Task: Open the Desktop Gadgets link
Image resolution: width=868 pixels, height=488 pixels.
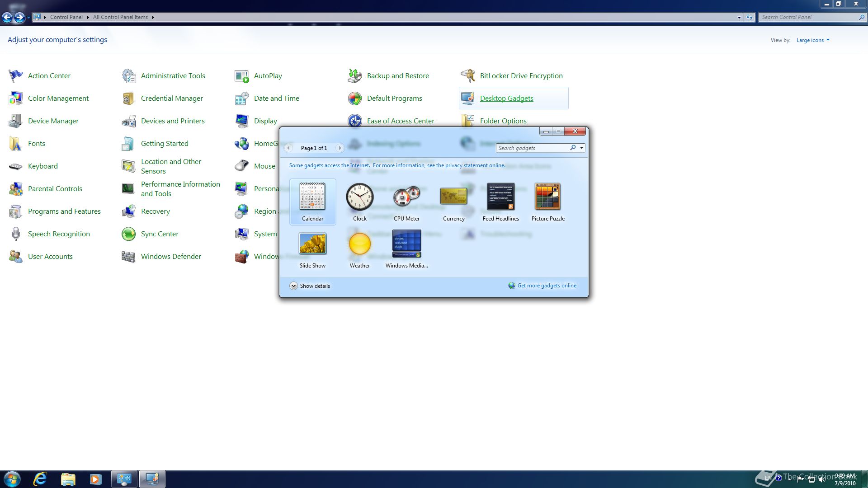Action: [506, 99]
